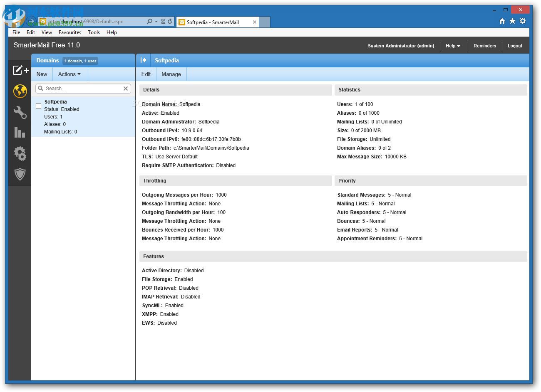Viewport: 541px width, 392px height.
Task: Open the Favourites menu
Action: tap(69, 32)
